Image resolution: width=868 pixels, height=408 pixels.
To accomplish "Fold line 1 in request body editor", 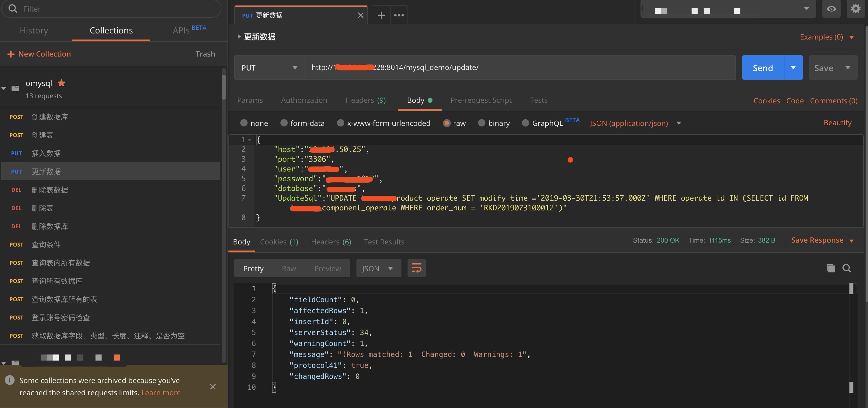I will coord(250,140).
